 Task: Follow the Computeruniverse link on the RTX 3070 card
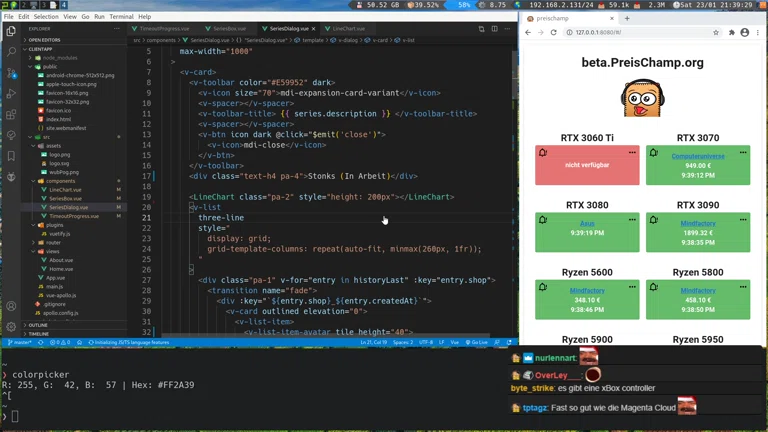click(697, 157)
